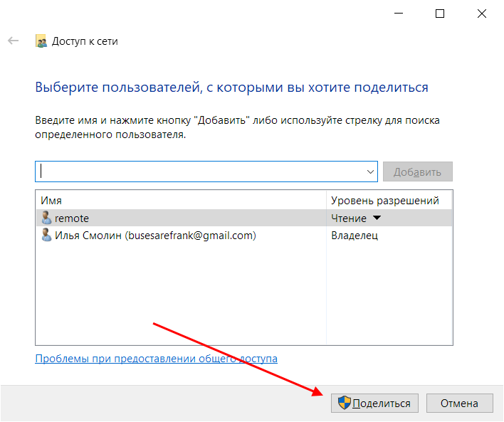Open the user name combo box dropdown arrow
Image resolution: width=504 pixels, height=422 pixels.
click(370, 172)
